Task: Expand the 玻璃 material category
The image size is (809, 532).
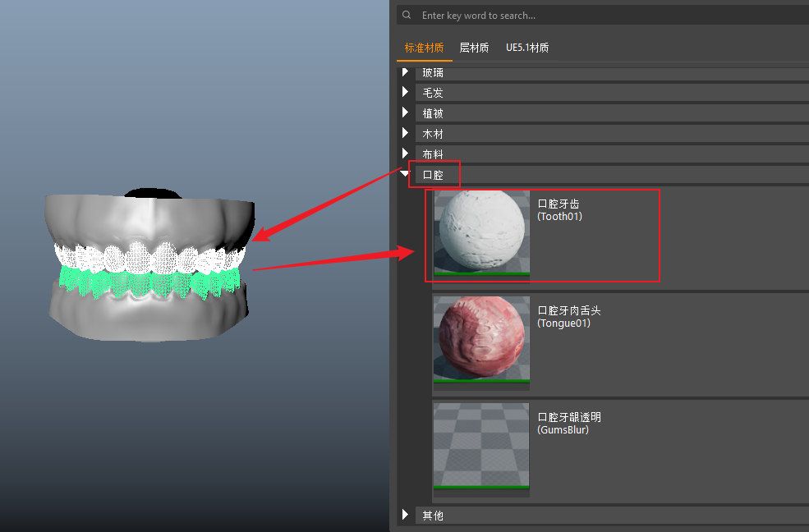Action: click(406, 72)
